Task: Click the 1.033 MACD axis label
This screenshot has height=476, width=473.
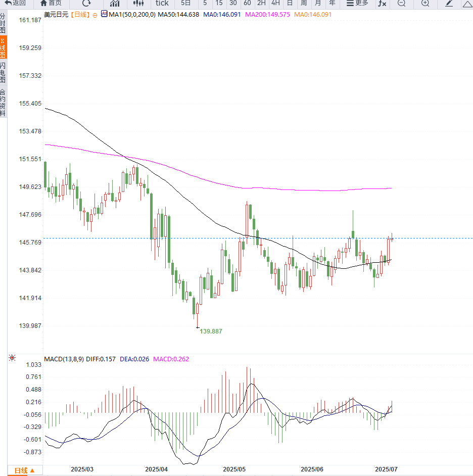Action: (34, 365)
